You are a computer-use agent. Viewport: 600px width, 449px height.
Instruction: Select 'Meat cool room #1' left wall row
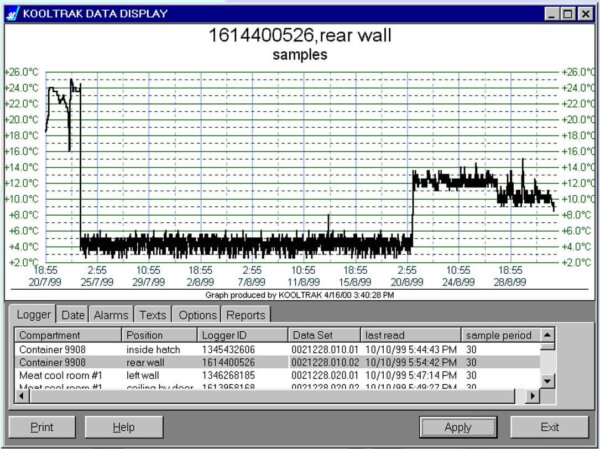[x=278, y=375]
